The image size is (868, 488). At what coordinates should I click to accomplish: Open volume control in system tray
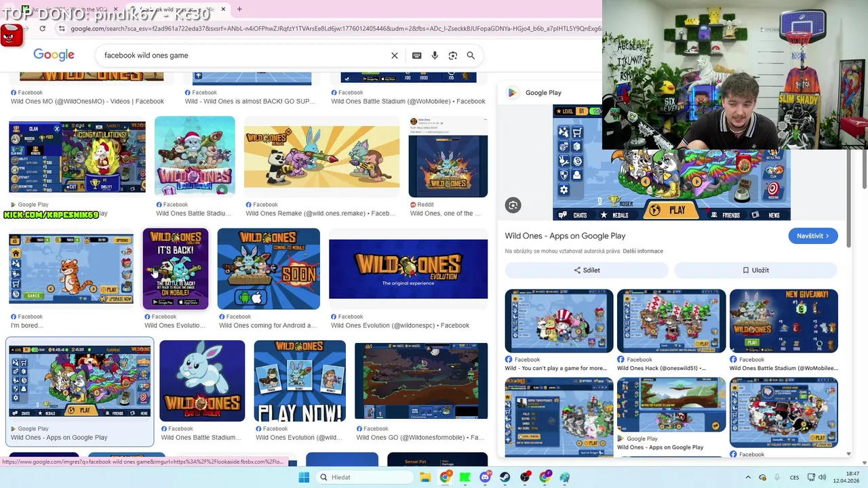pyautogui.click(x=822, y=477)
